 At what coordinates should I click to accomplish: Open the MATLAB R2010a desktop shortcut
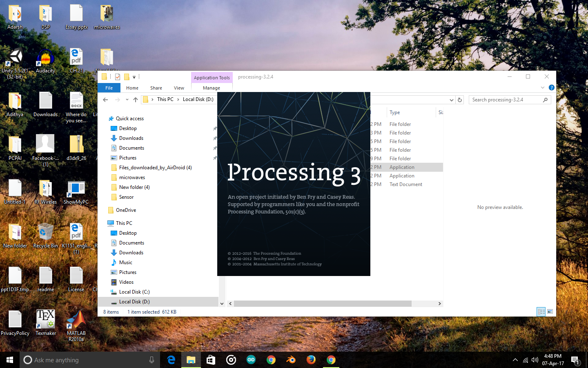76,326
